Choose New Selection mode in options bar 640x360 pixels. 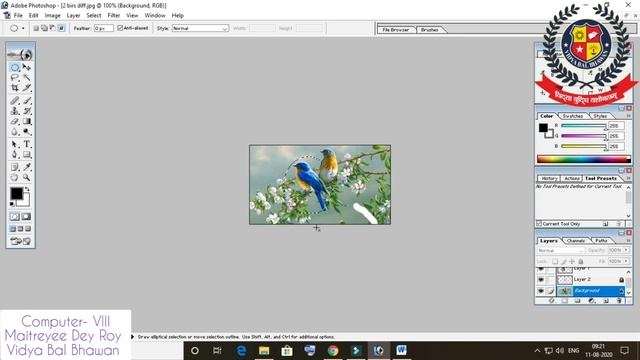pyautogui.click(x=36, y=28)
